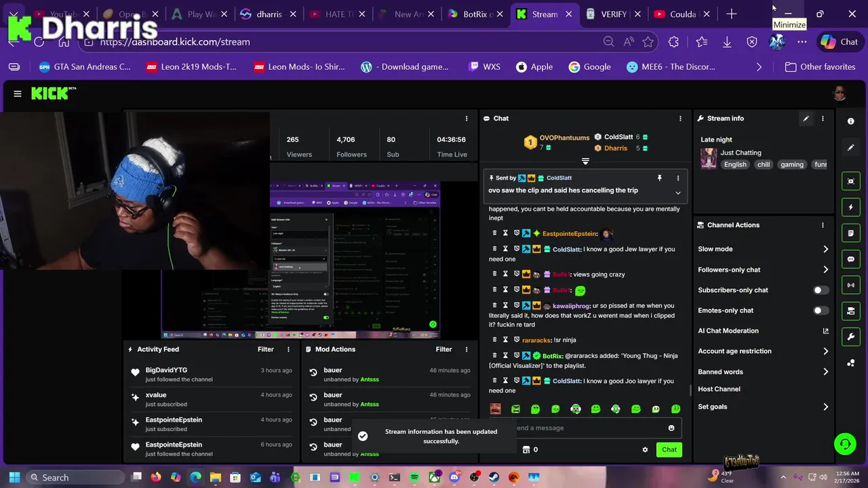The height and width of the screenshot is (488, 868).
Task: Click the three-dots cluster sidebar icon
Action: (851, 363)
